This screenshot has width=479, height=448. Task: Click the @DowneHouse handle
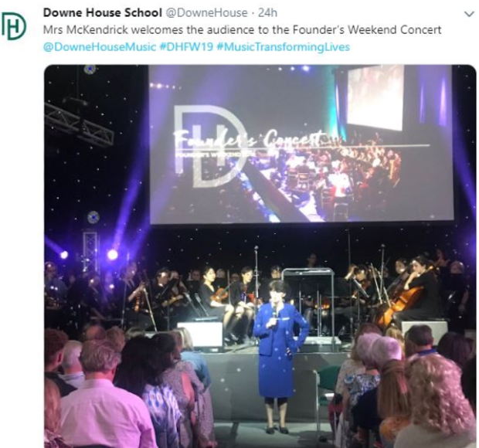(x=206, y=13)
